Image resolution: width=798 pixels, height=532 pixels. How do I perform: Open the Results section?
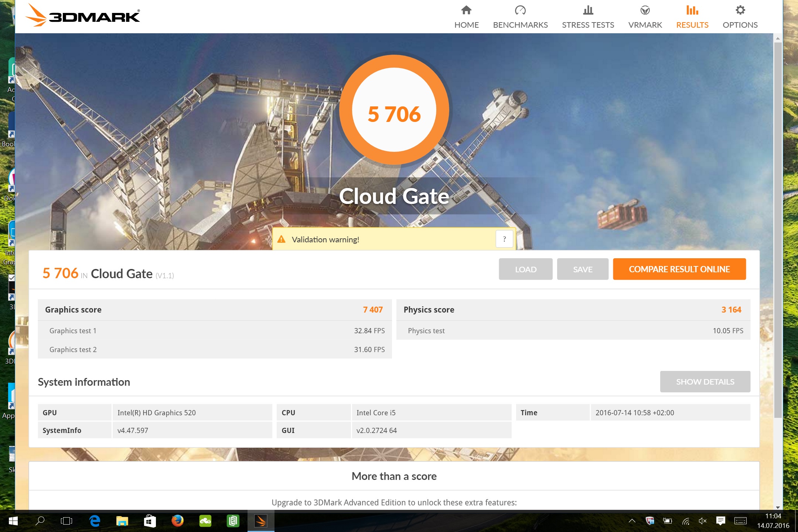pyautogui.click(x=692, y=17)
